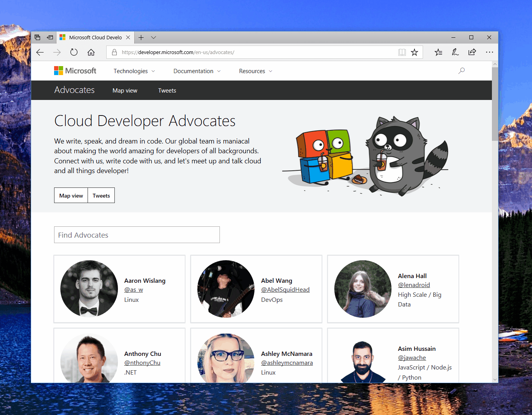This screenshot has width=532, height=415.
Task: Open Ashley McNamara's profile photo
Action: [226, 358]
